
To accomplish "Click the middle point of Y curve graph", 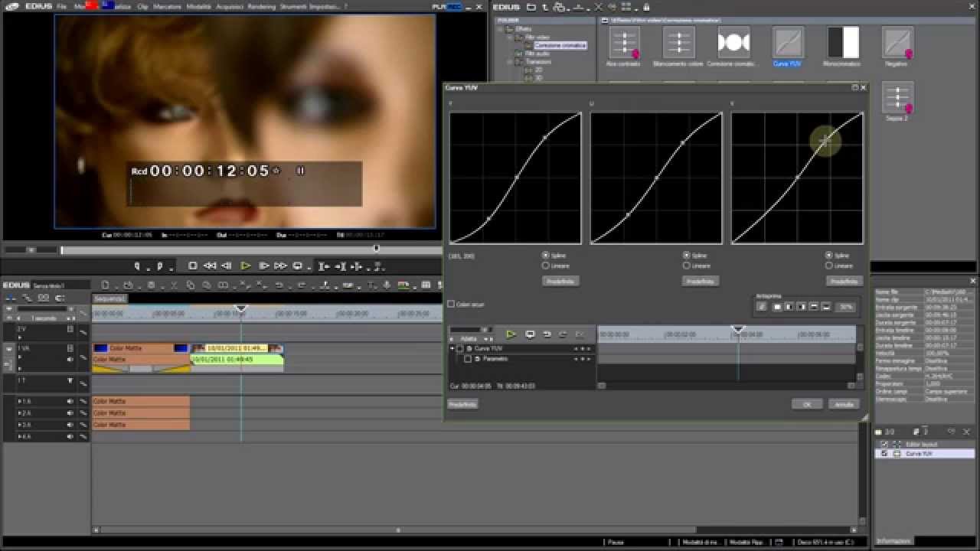I will pyautogui.click(x=517, y=178).
